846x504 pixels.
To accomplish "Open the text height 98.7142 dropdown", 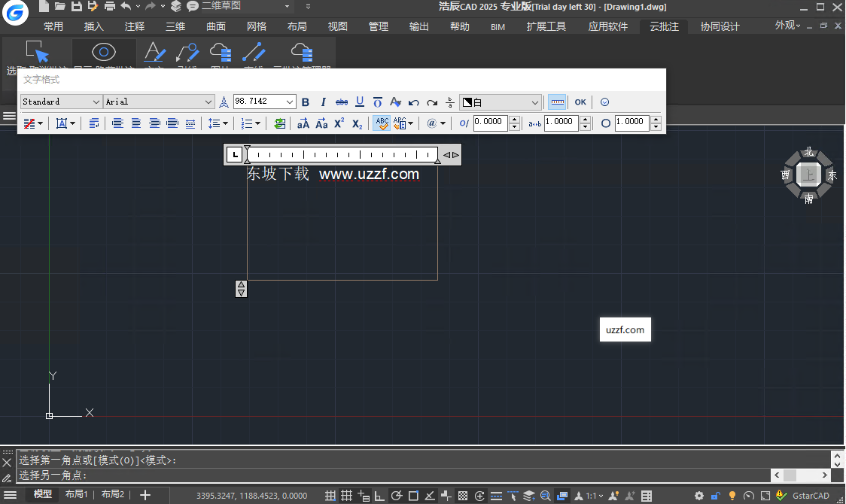I will click(x=291, y=102).
